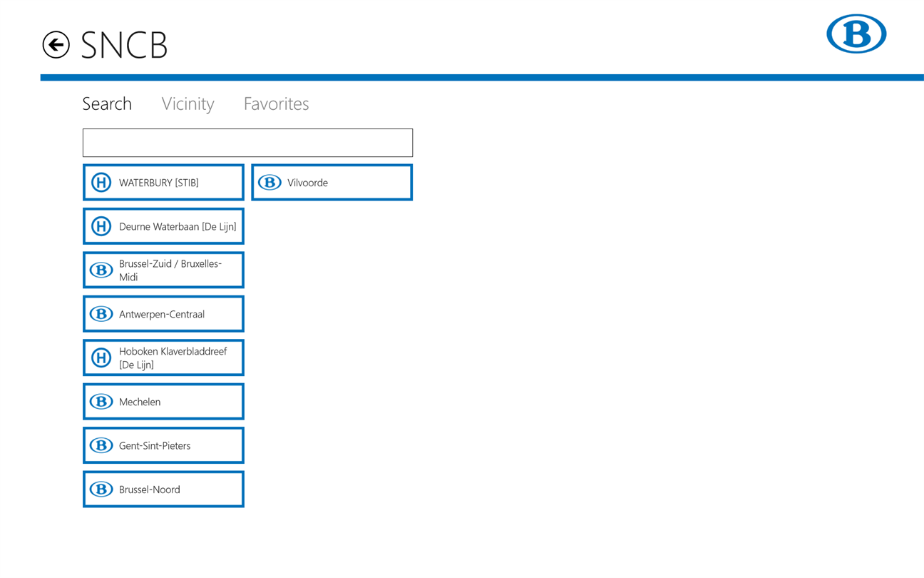Click the H icon beside Hoboken Klaverbladdreef
This screenshot has height=578, width=924.
point(101,358)
